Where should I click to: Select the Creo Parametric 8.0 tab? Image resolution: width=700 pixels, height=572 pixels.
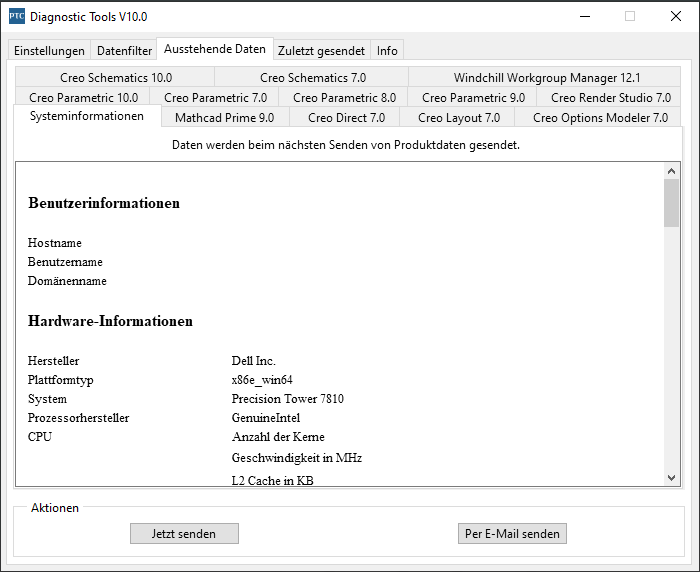tap(344, 97)
